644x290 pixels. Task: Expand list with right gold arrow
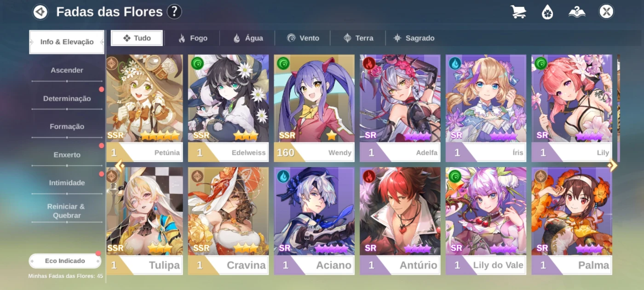[x=612, y=165]
